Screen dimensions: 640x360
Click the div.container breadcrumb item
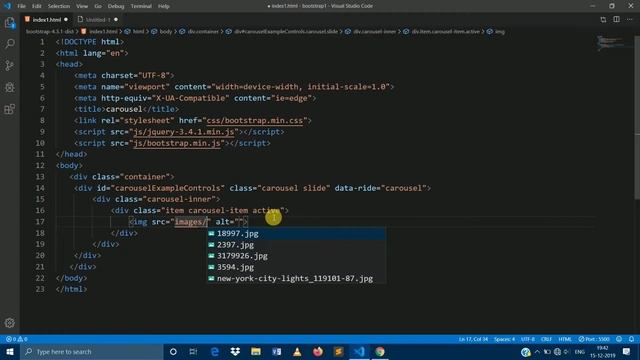[x=203, y=31]
